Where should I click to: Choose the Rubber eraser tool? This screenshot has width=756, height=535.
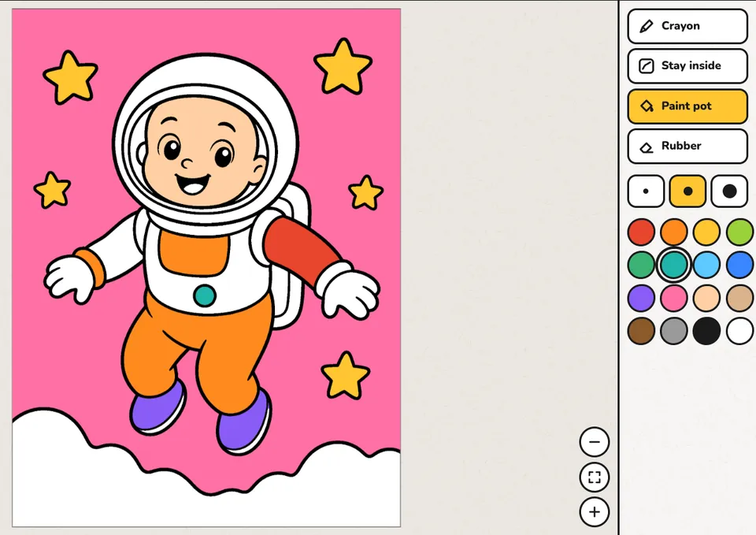click(x=687, y=146)
